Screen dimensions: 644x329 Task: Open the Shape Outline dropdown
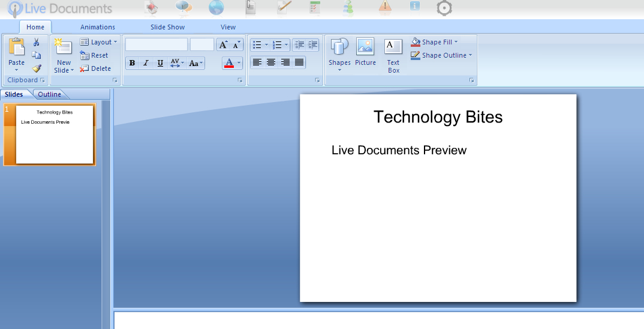tap(441, 55)
